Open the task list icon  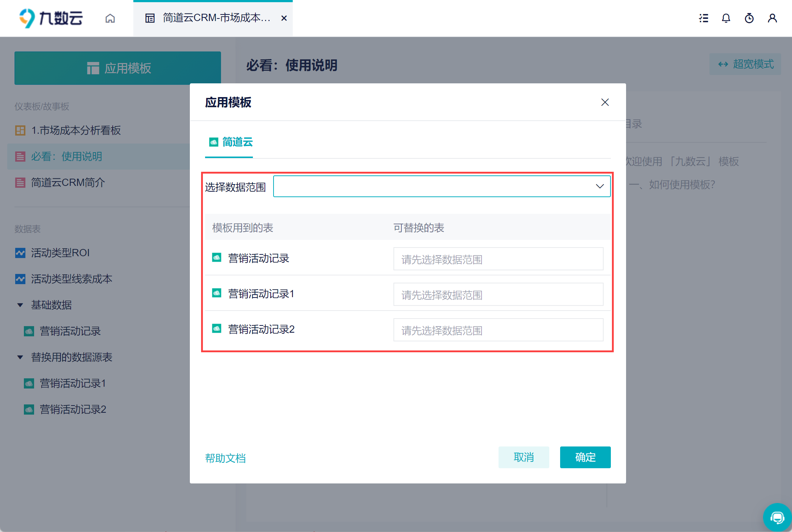[704, 18]
